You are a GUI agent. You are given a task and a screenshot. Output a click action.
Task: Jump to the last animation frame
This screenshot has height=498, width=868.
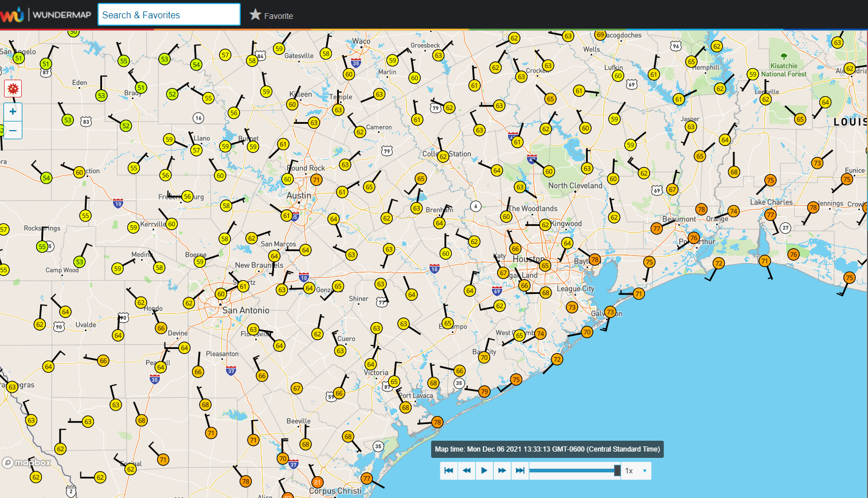519,470
